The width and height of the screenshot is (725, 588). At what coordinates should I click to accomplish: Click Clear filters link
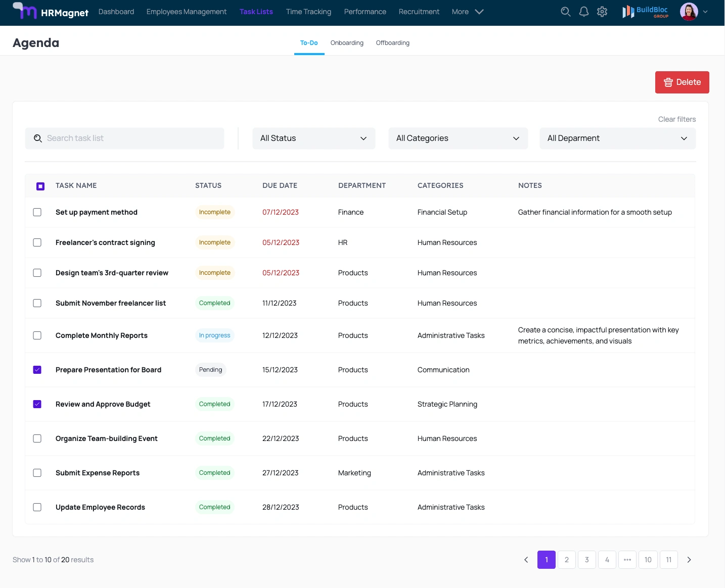point(677,119)
